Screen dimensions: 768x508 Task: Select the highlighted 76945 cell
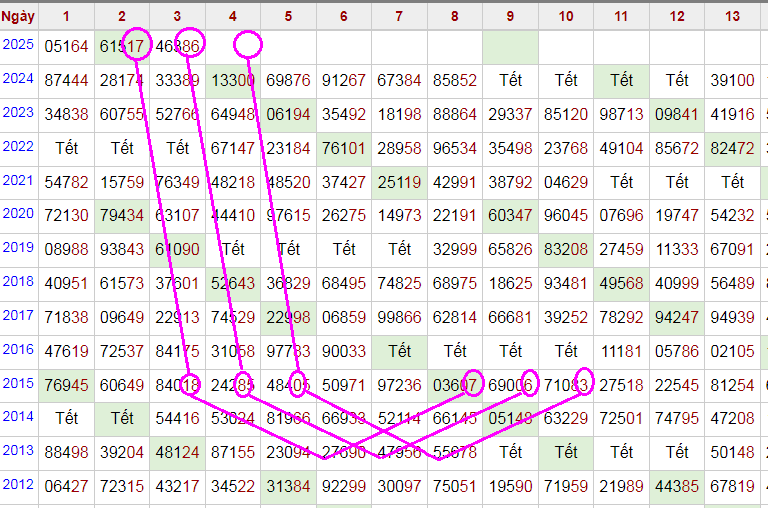(x=66, y=385)
